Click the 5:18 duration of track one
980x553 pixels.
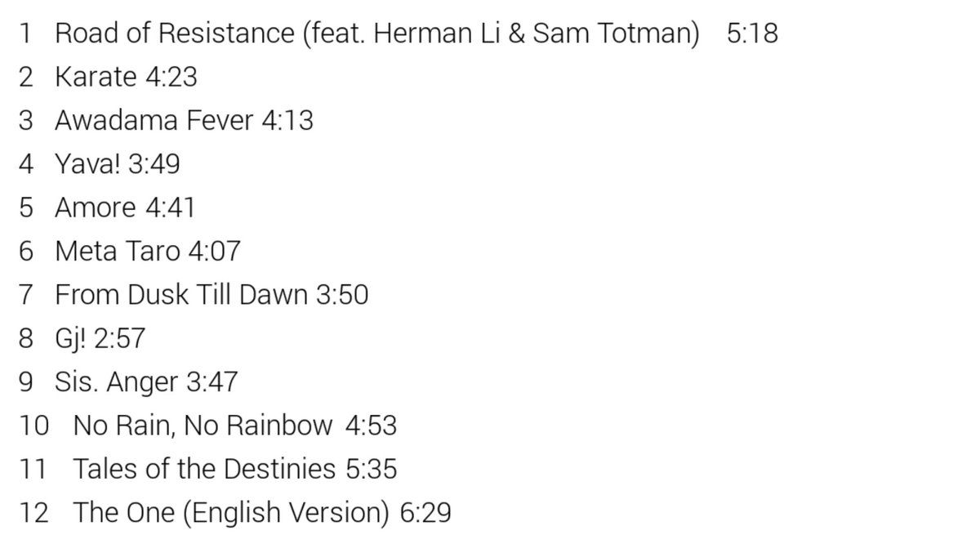(752, 33)
